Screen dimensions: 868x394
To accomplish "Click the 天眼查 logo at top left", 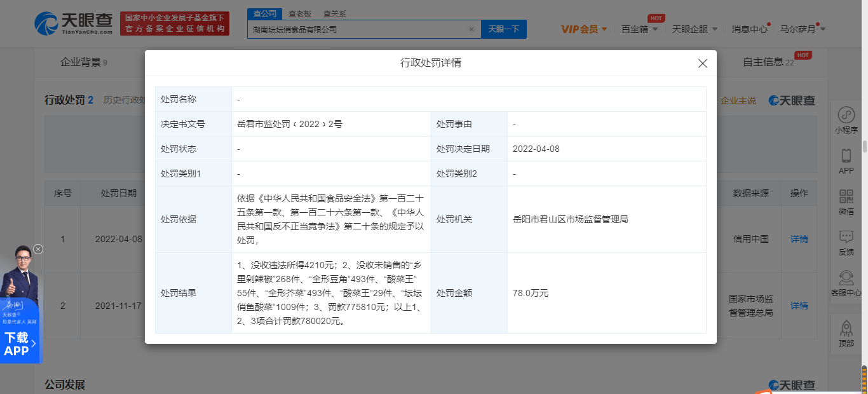I will point(73,24).
